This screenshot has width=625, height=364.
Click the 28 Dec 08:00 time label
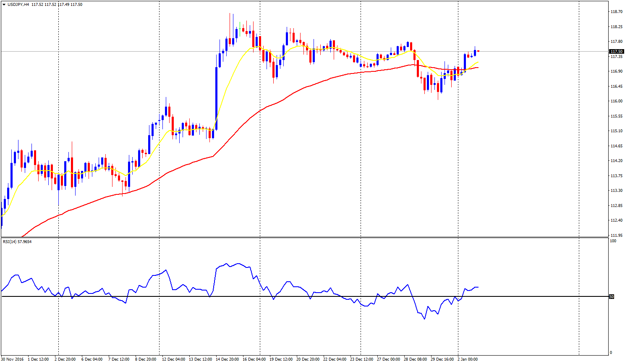pyautogui.click(x=415, y=359)
